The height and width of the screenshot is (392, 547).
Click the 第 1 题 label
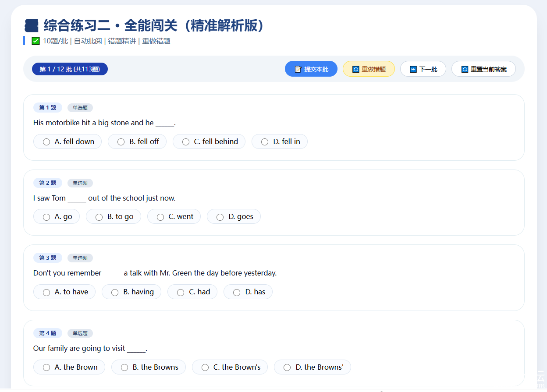pyautogui.click(x=48, y=108)
